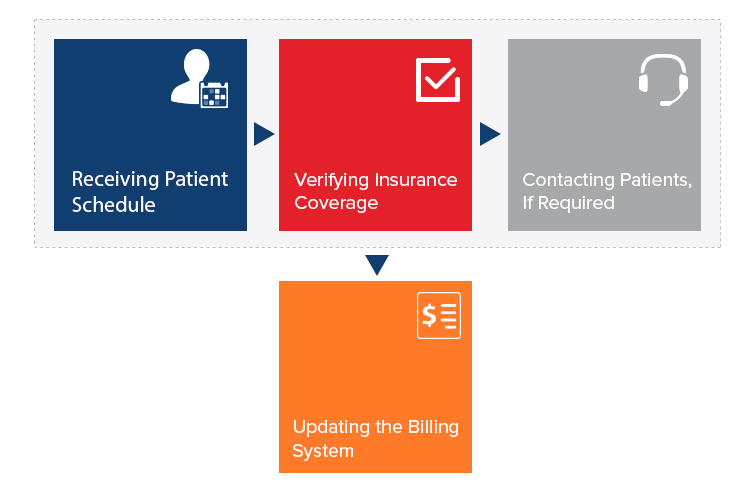Click the headset icon

tap(663, 78)
